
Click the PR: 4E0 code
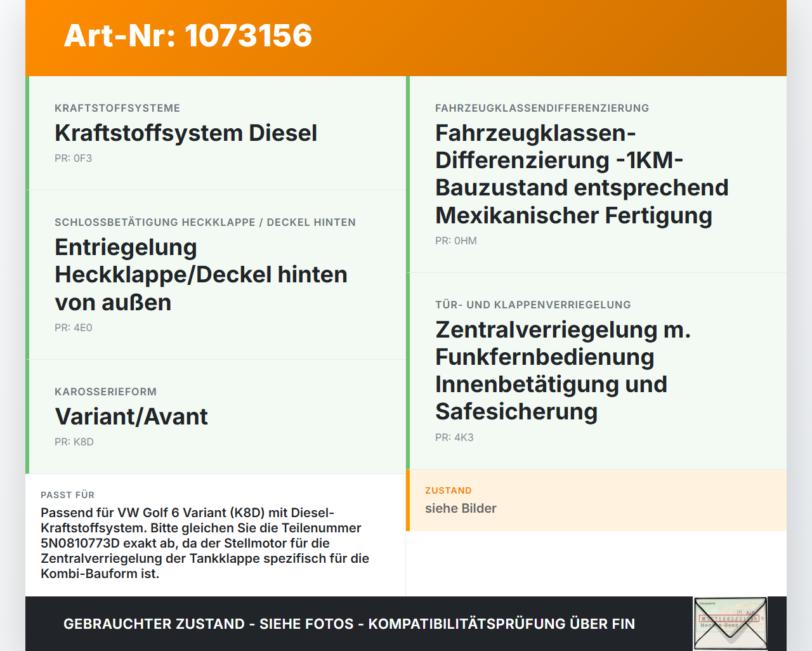point(74,327)
